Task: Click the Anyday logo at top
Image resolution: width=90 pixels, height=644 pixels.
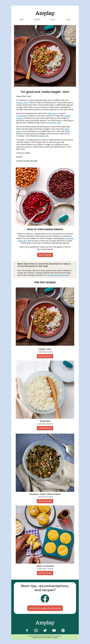Action: coord(45,13)
